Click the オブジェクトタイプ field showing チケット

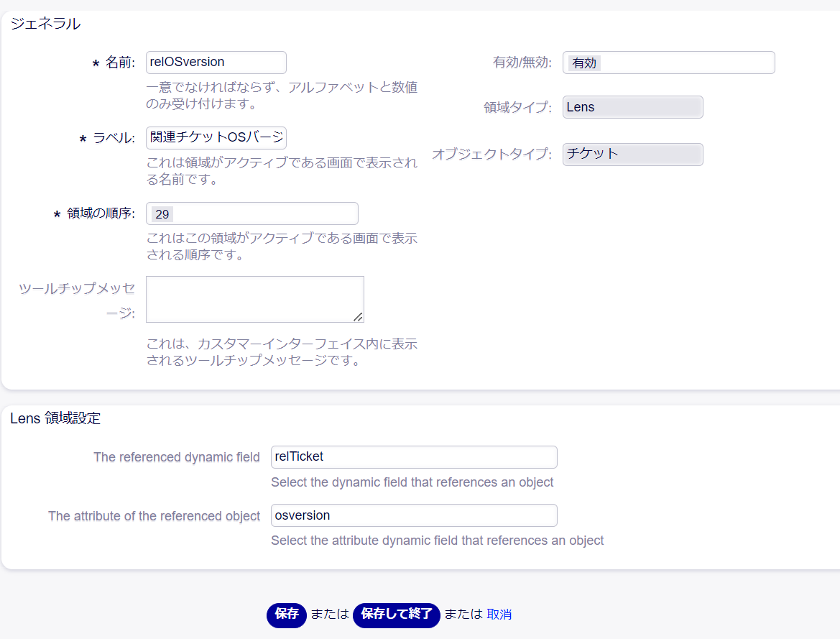(x=632, y=155)
